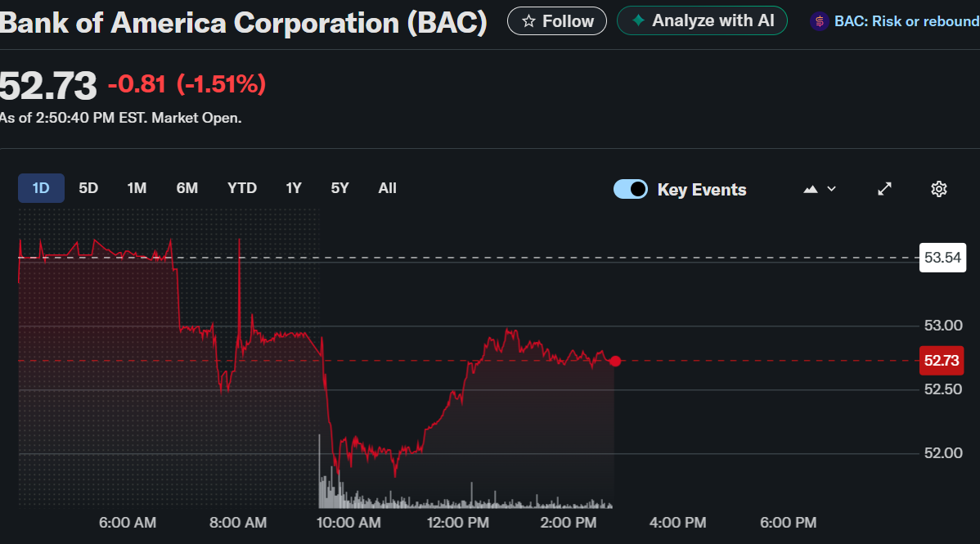Viewport: 980px width, 544px height.
Task: Click the sparkle icon for AI analysis
Action: [x=638, y=20]
